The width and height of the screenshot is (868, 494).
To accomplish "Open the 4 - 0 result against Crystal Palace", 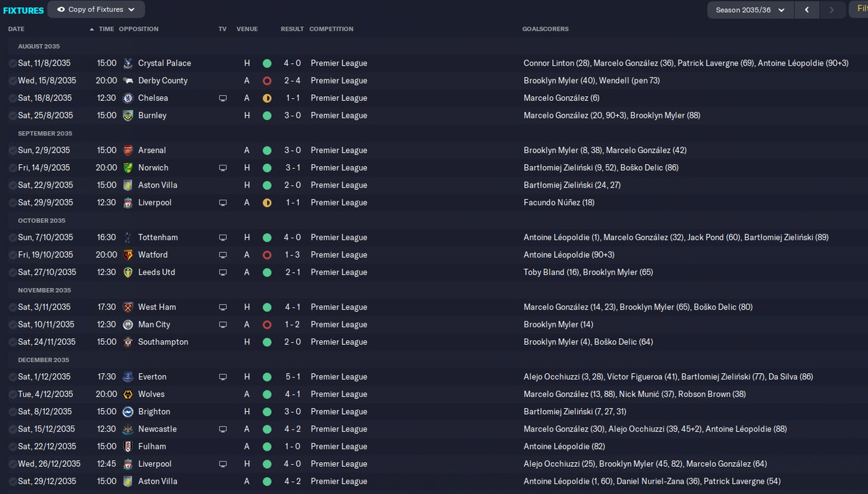I will [x=292, y=63].
